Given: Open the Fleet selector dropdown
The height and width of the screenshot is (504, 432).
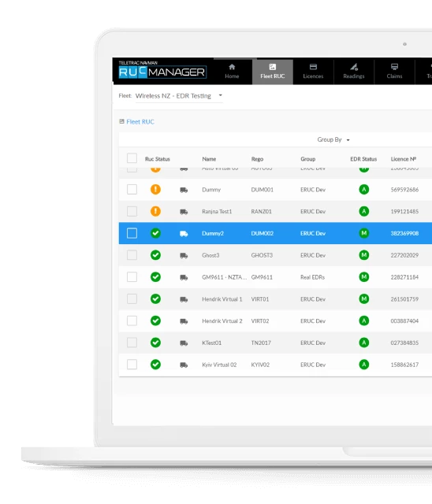Looking at the screenshot, I should point(178,96).
